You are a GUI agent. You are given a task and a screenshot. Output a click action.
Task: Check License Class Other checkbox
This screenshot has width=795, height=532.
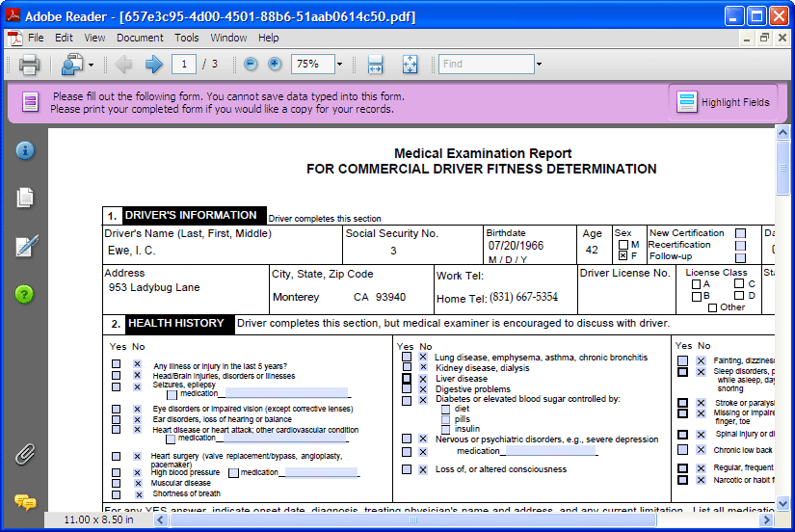[x=712, y=307]
